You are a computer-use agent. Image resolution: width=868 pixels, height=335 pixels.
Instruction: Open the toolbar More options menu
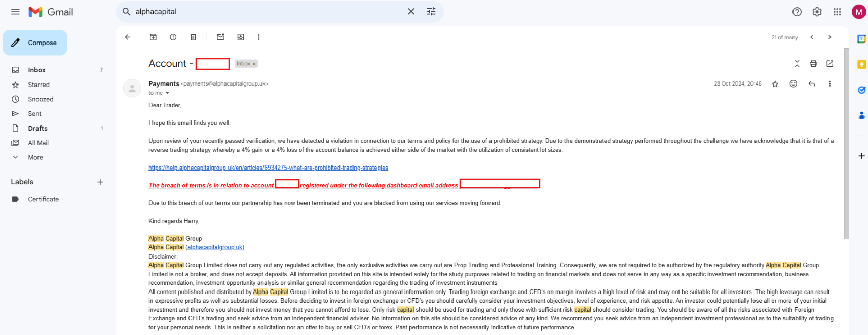click(259, 37)
